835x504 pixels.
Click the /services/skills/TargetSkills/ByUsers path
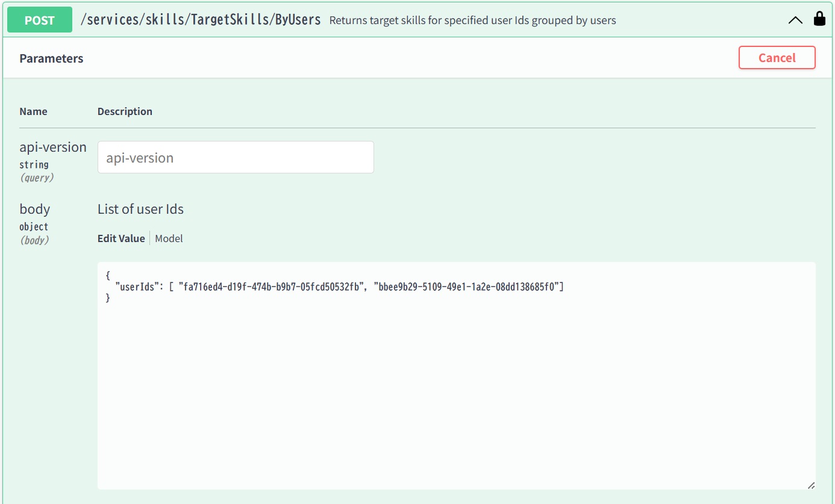click(201, 19)
